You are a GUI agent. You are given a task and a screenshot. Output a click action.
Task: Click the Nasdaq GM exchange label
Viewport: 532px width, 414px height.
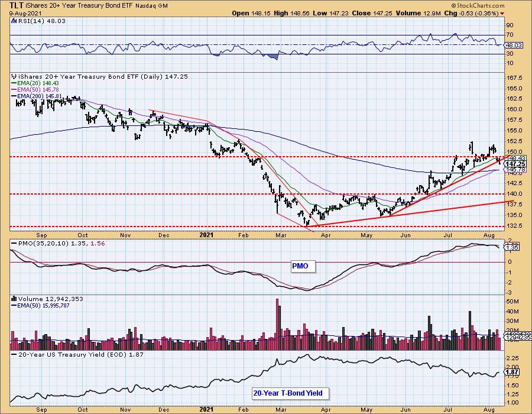[151, 6]
